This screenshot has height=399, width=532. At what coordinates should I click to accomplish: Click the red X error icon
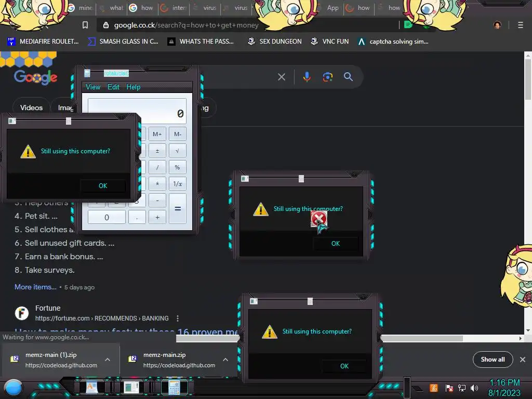[x=318, y=219]
